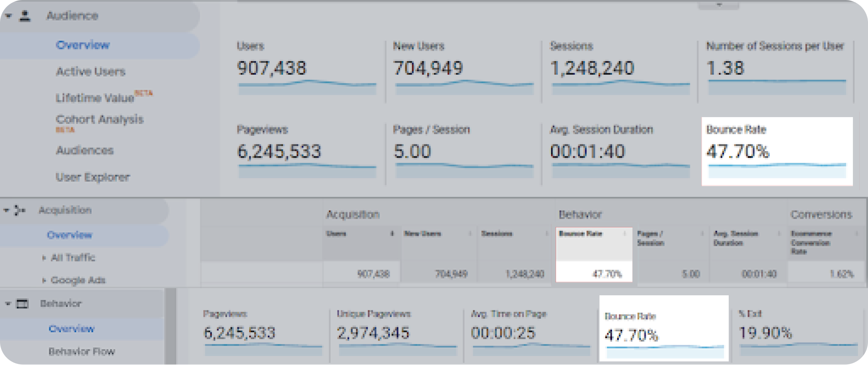Open Lifetime Value beta report
This screenshot has width=868, height=365.
(95, 98)
